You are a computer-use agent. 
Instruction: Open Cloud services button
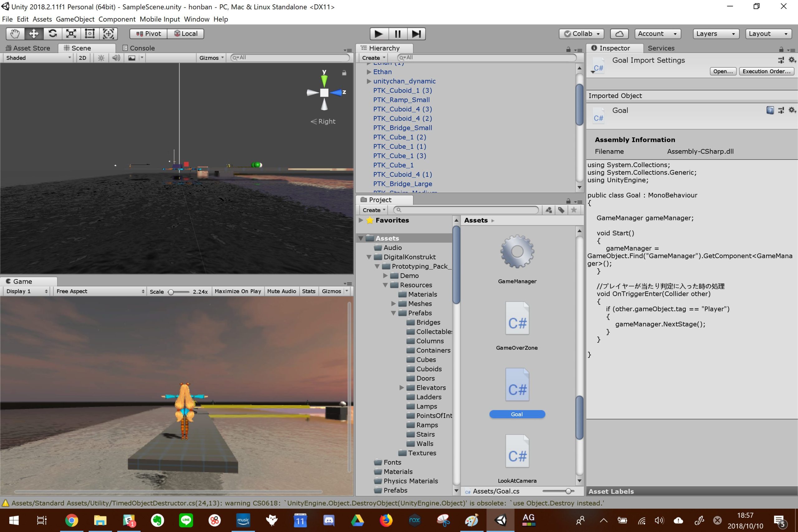tap(619, 34)
